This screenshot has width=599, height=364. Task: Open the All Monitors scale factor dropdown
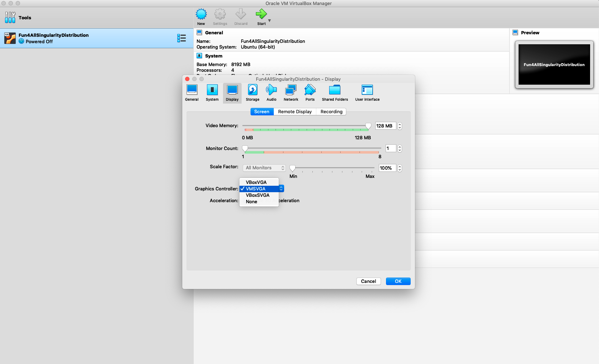point(264,168)
